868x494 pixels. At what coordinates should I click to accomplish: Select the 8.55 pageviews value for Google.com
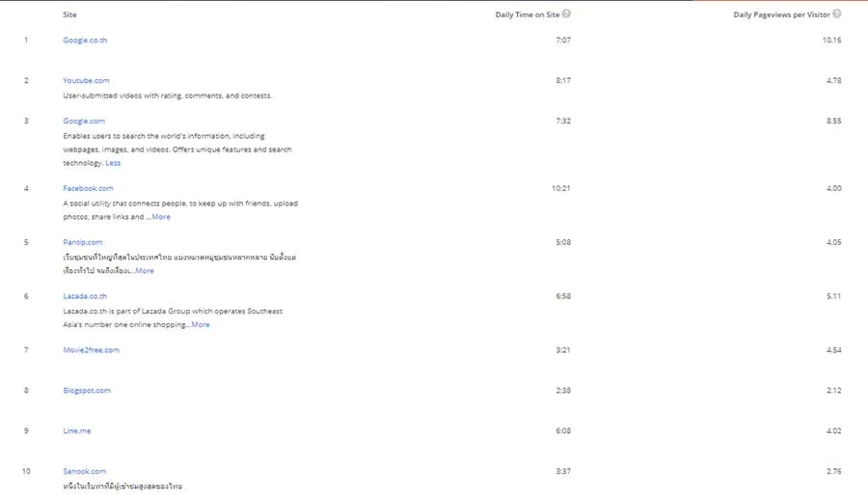[833, 121]
